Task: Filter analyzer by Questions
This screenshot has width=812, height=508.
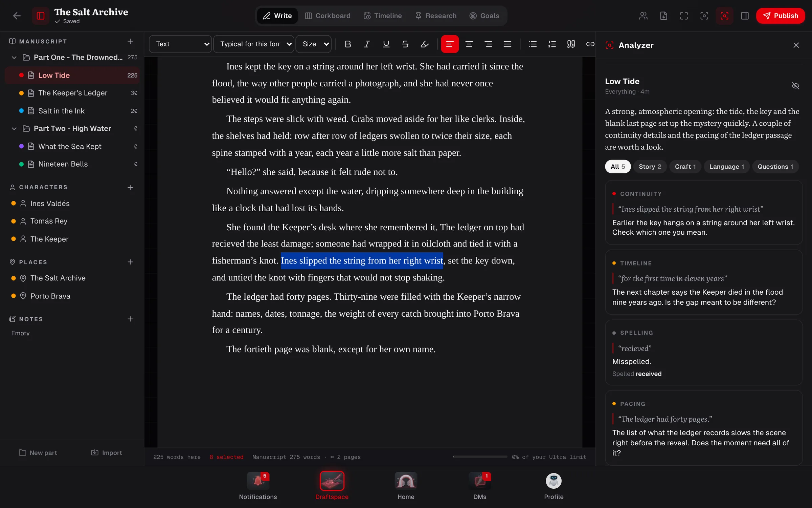Action: (x=775, y=167)
